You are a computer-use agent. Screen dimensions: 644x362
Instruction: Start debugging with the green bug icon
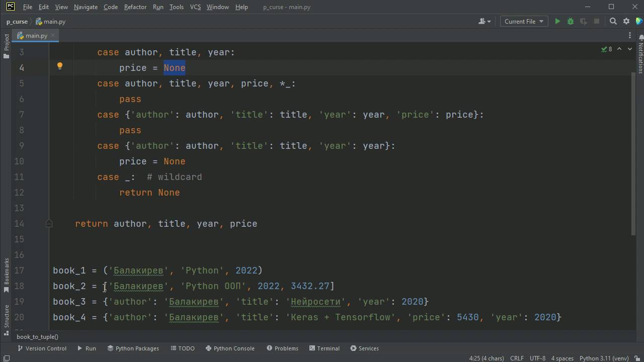[571, 21]
